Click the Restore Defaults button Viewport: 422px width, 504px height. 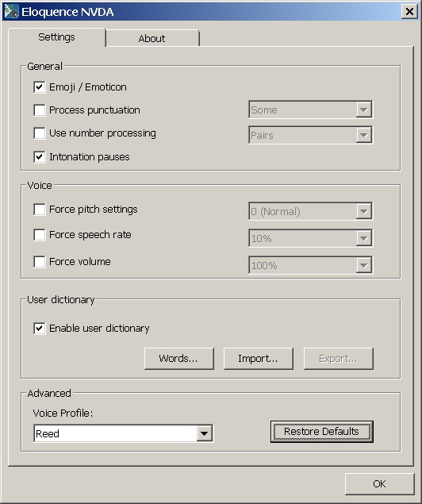click(322, 432)
